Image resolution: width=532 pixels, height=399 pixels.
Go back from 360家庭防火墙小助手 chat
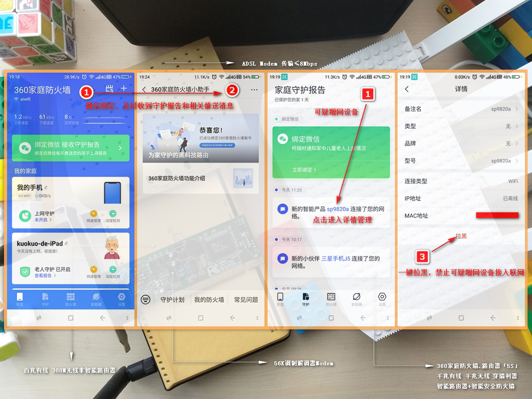pos(144,90)
